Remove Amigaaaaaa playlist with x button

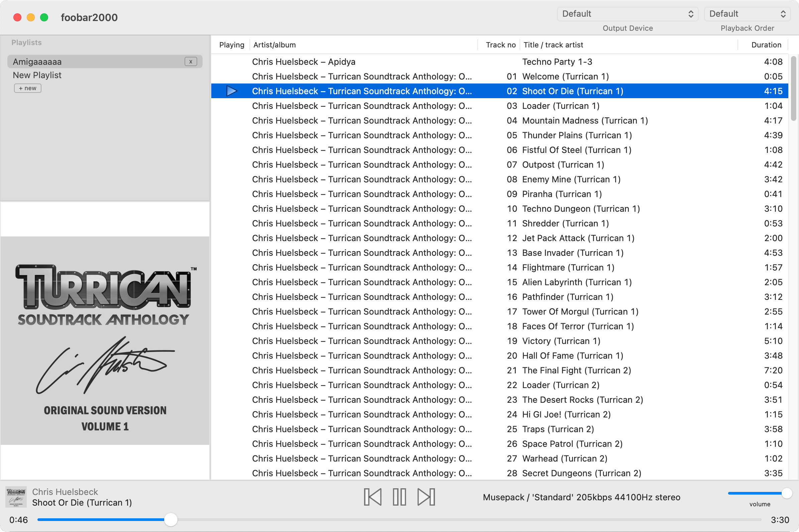(191, 62)
